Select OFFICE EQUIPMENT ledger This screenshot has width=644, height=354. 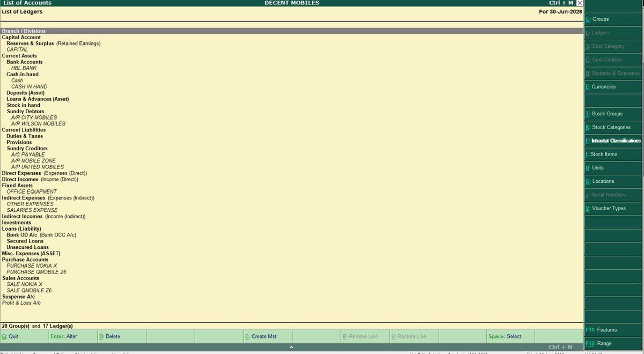coord(32,191)
